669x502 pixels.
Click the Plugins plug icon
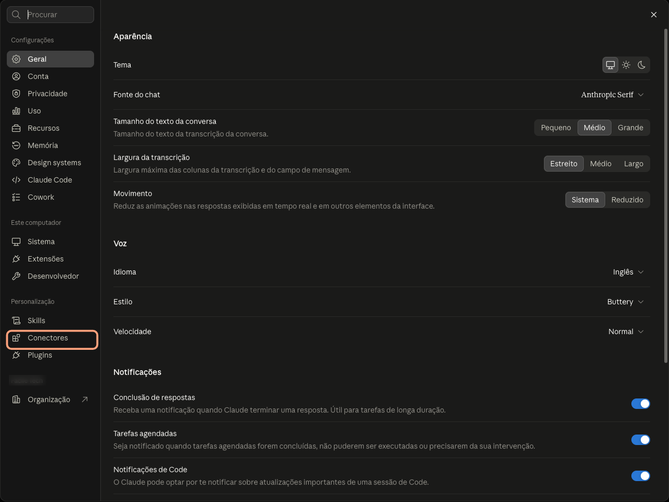click(x=16, y=355)
